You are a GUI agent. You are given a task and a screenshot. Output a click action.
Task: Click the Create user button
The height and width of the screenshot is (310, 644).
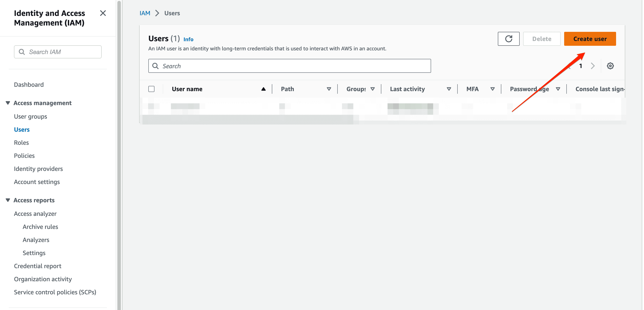(590, 39)
